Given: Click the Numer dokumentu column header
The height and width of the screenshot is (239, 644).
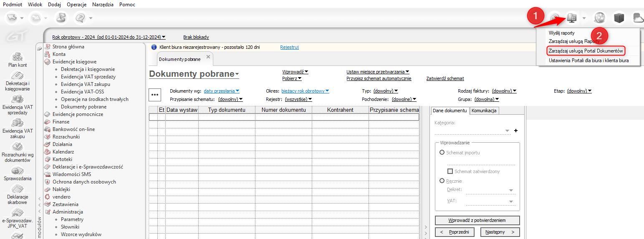Looking at the screenshot, I should (284, 110).
